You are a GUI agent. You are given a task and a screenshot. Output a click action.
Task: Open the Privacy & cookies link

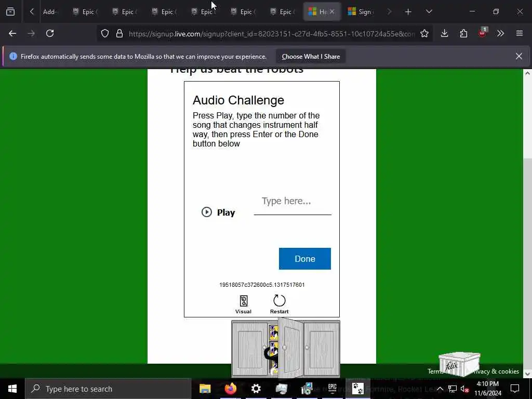[x=496, y=371]
